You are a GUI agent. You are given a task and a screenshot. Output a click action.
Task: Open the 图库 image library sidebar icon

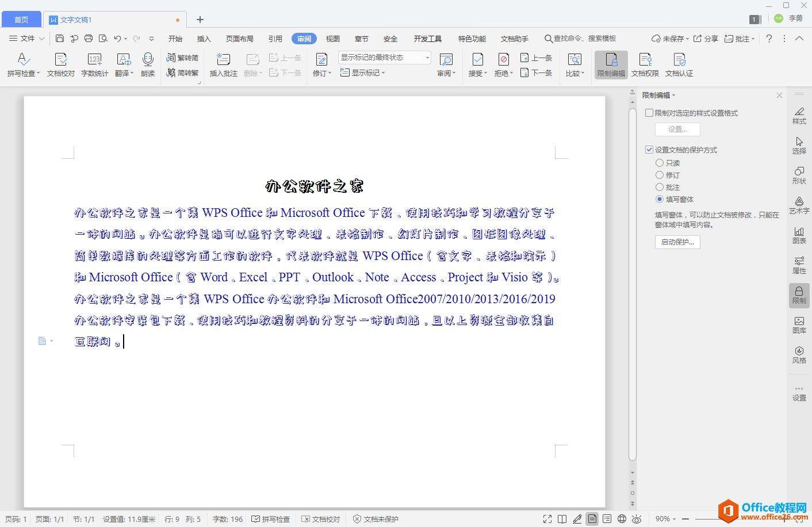pyautogui.click(x=799, y=324)
